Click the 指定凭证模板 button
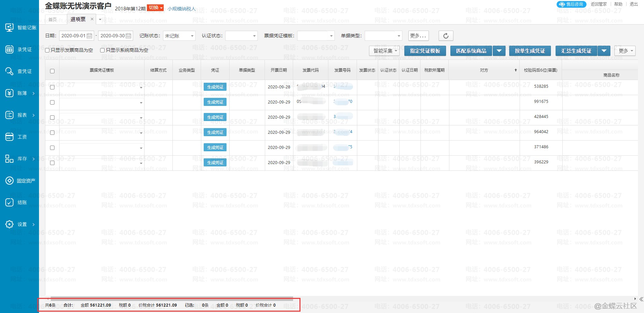Viewport: 644px width, 313px height. (x=425, y=51)
